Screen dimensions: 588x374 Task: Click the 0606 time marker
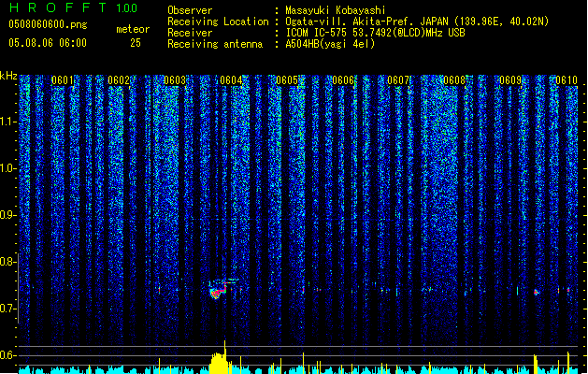[x=343, y=80]
